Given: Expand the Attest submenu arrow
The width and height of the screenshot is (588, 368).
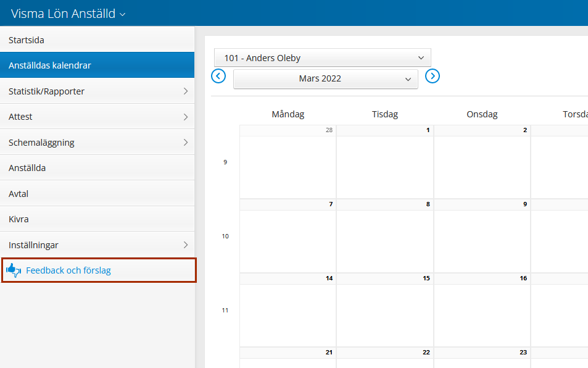Looking at the screenshot, I should pos(186,117).
